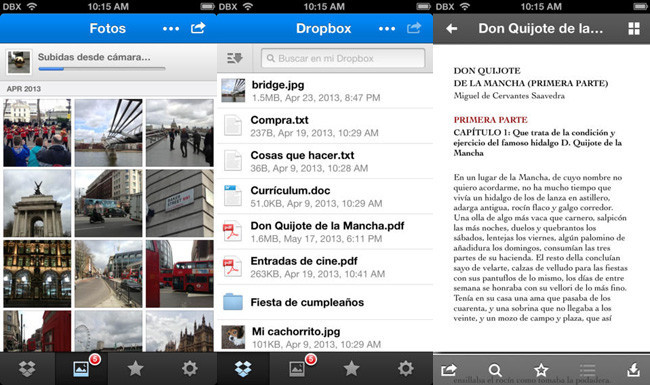Viewport: 650px width, 385px height.
Task: Open the Wellington Arch monument photo
Action: pos(37,203)
